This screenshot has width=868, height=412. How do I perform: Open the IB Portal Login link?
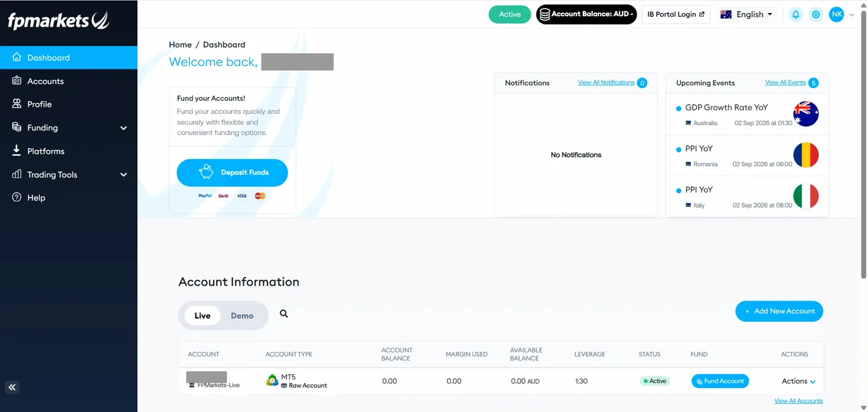pyautogui.click(x=676, y=14)
